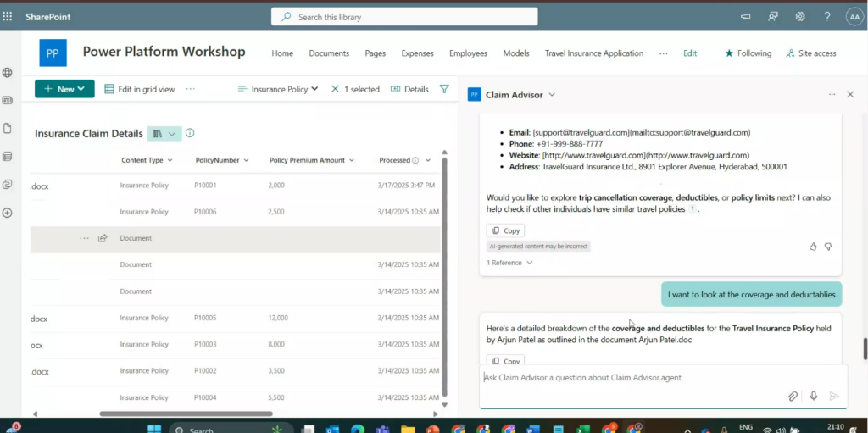Viewport: 868px width, 433px height.
Task: Open the filter pane funnel icon
Action: [444, 89]
